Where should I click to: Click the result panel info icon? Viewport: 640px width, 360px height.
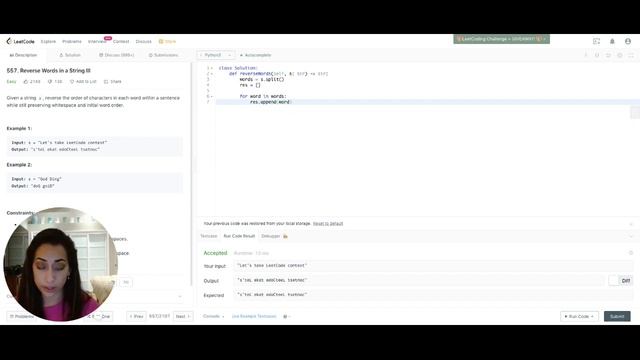(631, 253)
